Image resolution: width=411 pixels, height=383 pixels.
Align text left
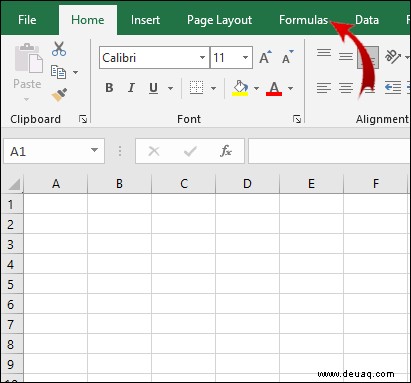pyautogui.click(x=324, y=88)
